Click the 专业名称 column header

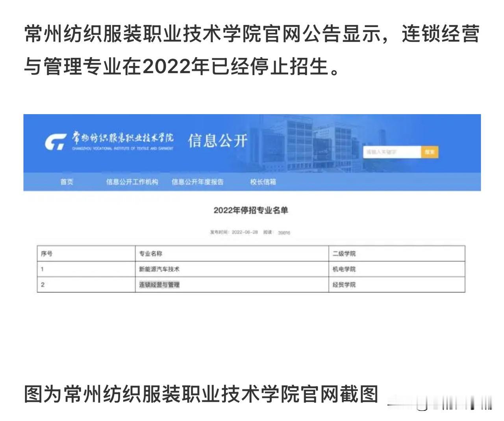tap(232, 254)
